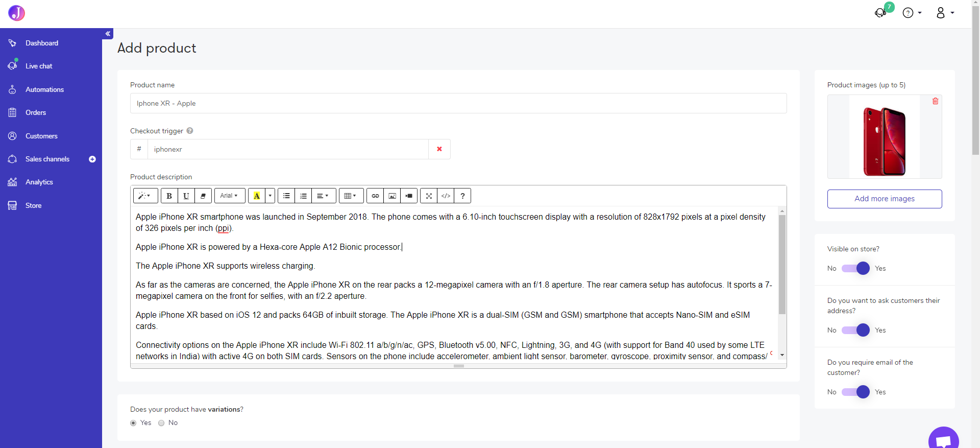Screen dimensions: 980x448
Task: Open Sales channels in the sidebar
Action: coord(47,159)
